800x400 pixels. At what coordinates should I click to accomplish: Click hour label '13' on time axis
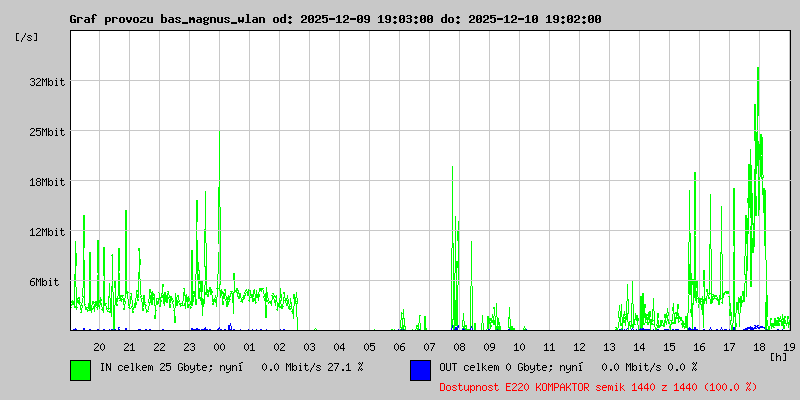(610, 347)
